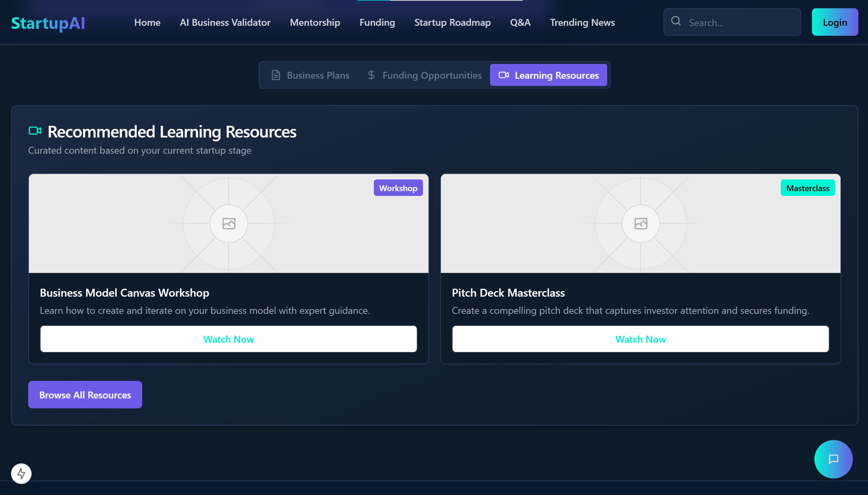Click the StartupAI logo
The width and height of the screenshot is (868, 495).
48,23
